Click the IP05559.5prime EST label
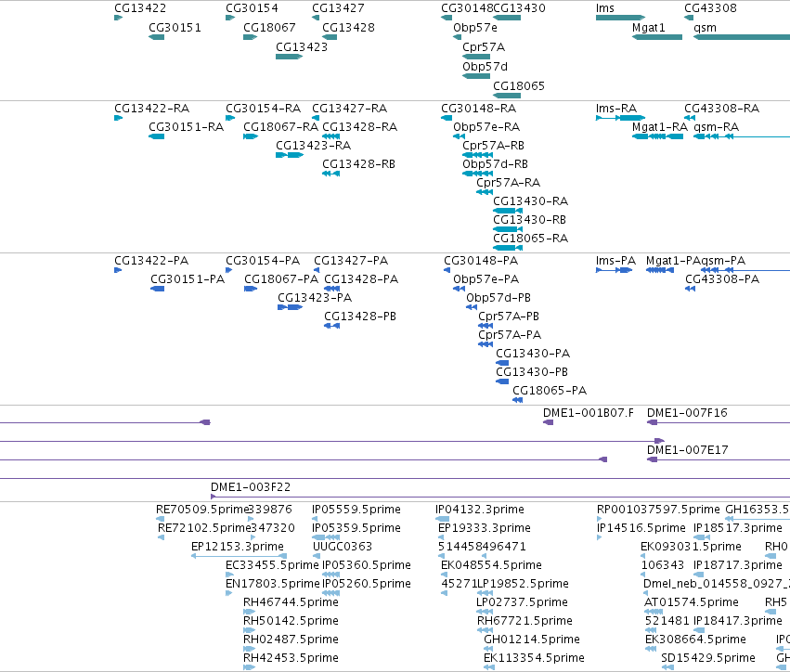 tap(356, 510)
